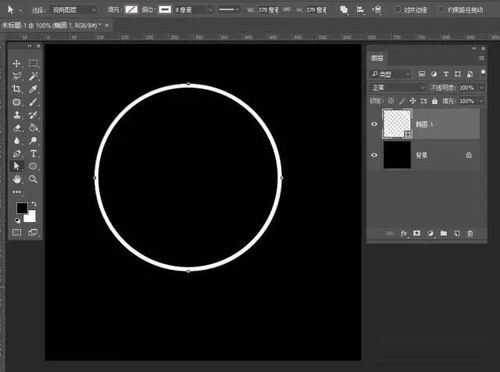
Task: Open the tool mode dropdown in options bar
Action: pos(74,10)
